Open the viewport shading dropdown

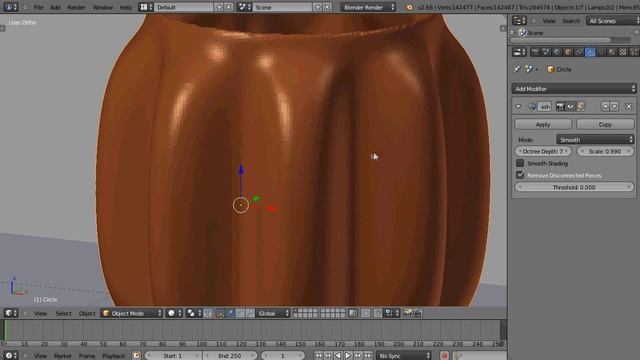[x=174, y=313]
